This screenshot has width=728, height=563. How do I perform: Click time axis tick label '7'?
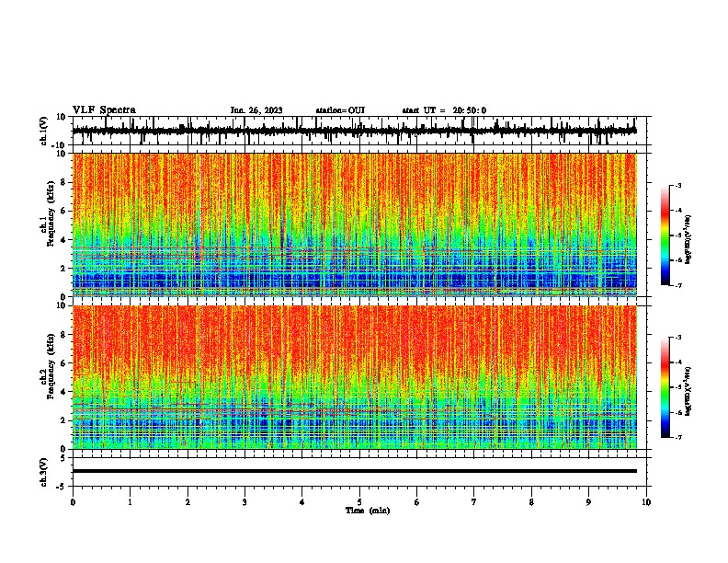[x=474, y=502]
